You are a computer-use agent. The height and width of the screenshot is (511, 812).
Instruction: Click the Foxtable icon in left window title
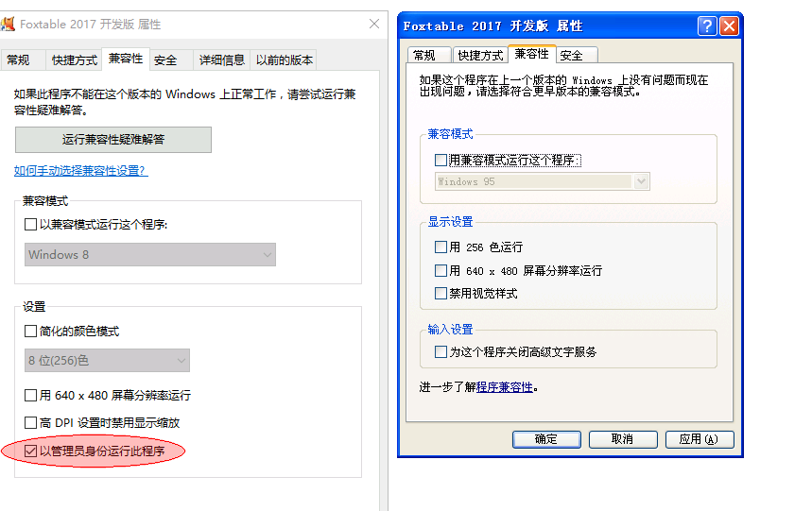8,24
